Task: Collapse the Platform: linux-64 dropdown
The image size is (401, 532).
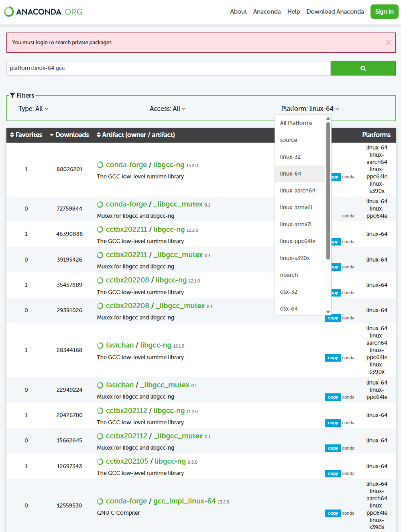Action: click(310, 109)
